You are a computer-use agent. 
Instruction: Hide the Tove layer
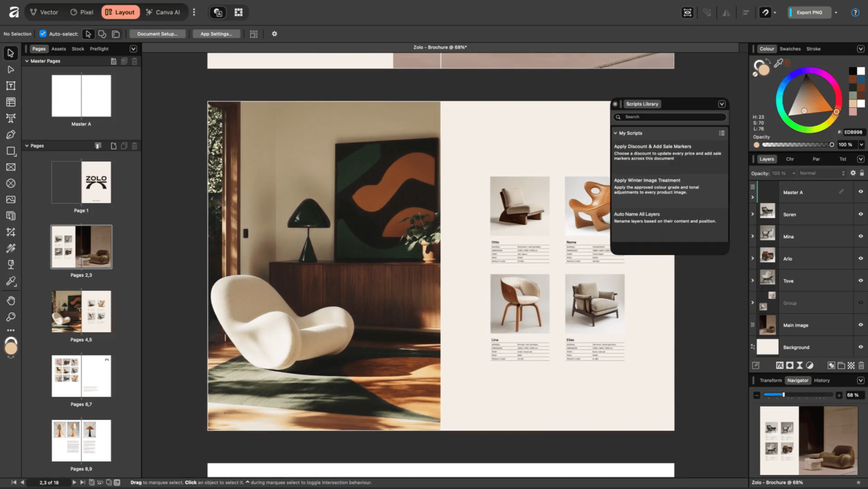860,280
